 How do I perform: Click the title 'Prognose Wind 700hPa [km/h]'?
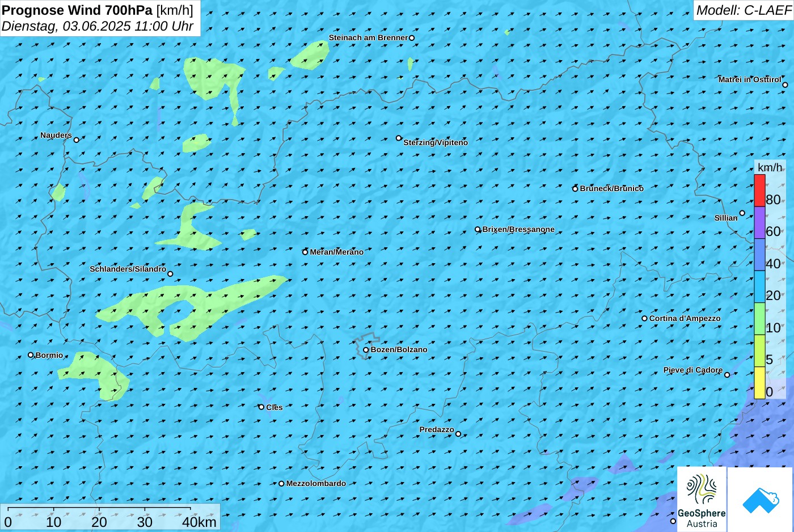click(98, 10)
